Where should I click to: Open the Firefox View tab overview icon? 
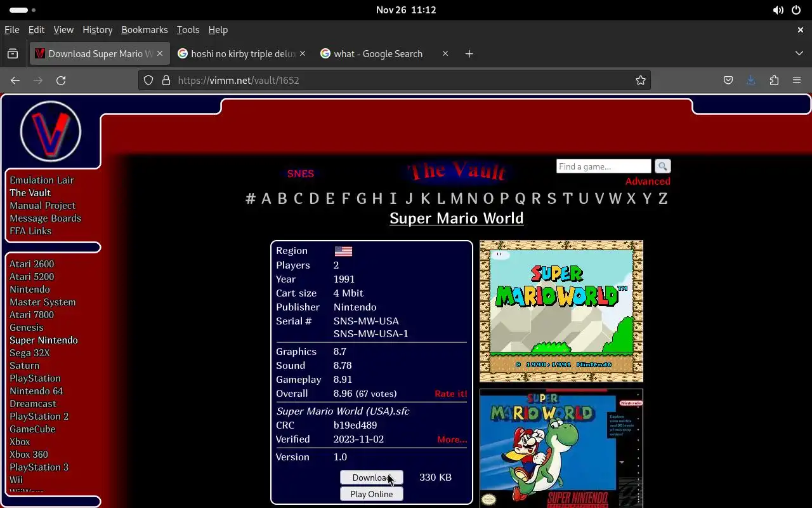(13, 54)
